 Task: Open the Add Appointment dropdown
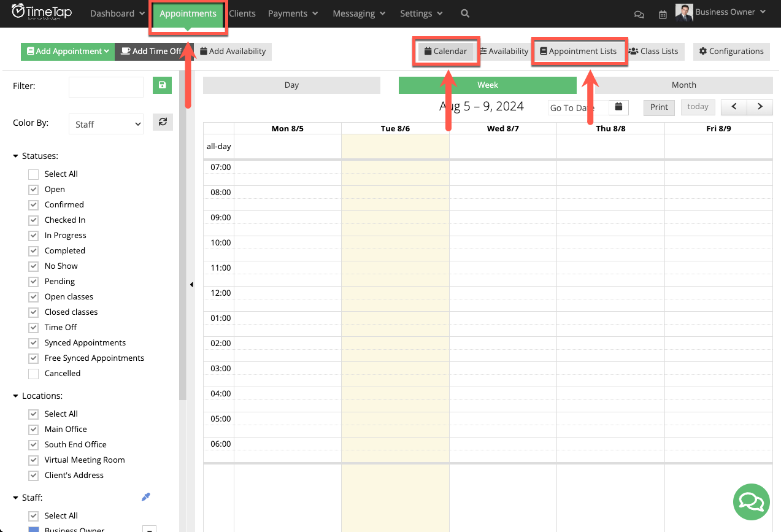[x=67, y=52]
